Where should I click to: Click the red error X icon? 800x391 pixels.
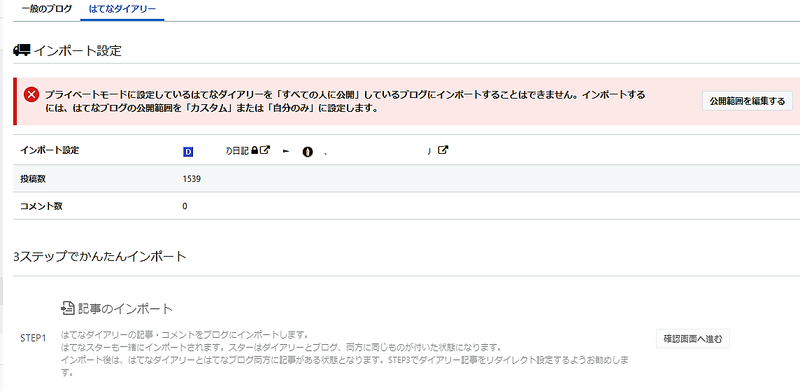point(32,94)
